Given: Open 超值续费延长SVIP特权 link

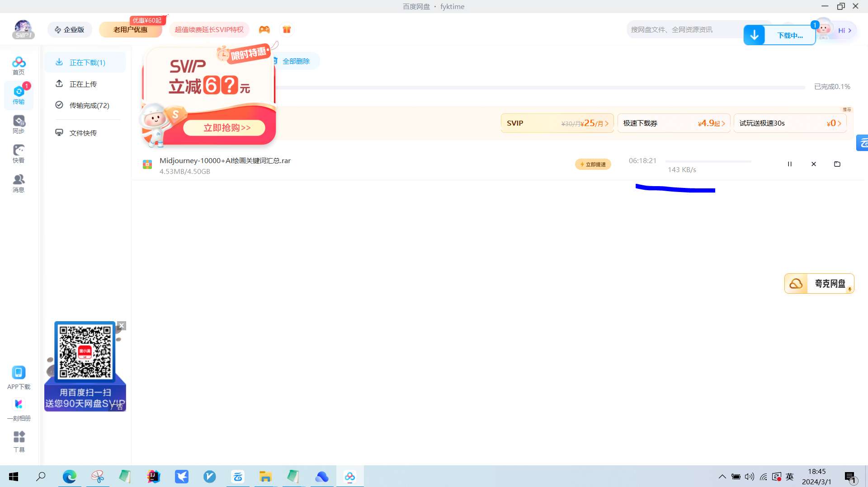Looking at the screenshot, I should click(x=209, y=29).
